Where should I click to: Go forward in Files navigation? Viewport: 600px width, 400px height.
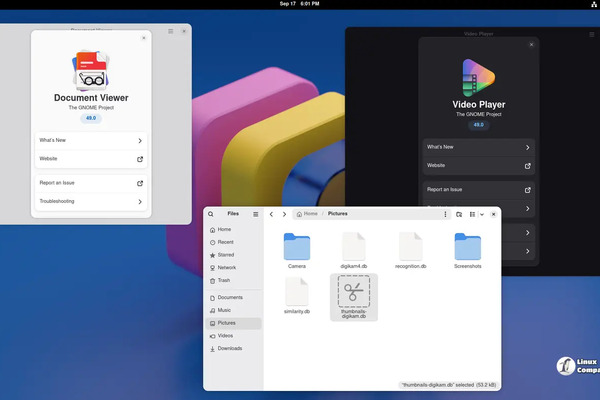pos(284,214)
